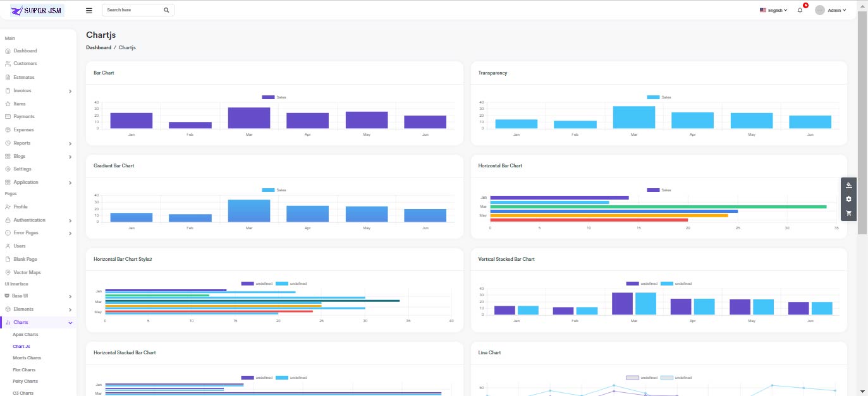
Task: Click the purple Sales legend swatch in Horizontal Bar Chart
Action: click(653, 190)
